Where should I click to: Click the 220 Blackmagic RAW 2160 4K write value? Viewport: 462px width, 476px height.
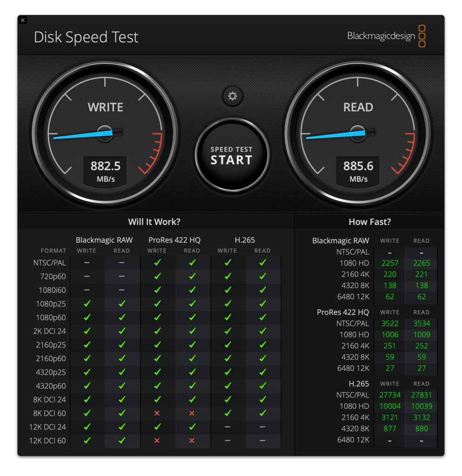390,274
